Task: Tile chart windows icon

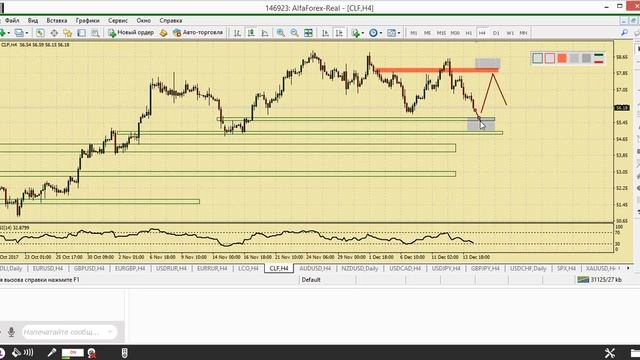Action: pyautogui.click(x=308, y=33)
